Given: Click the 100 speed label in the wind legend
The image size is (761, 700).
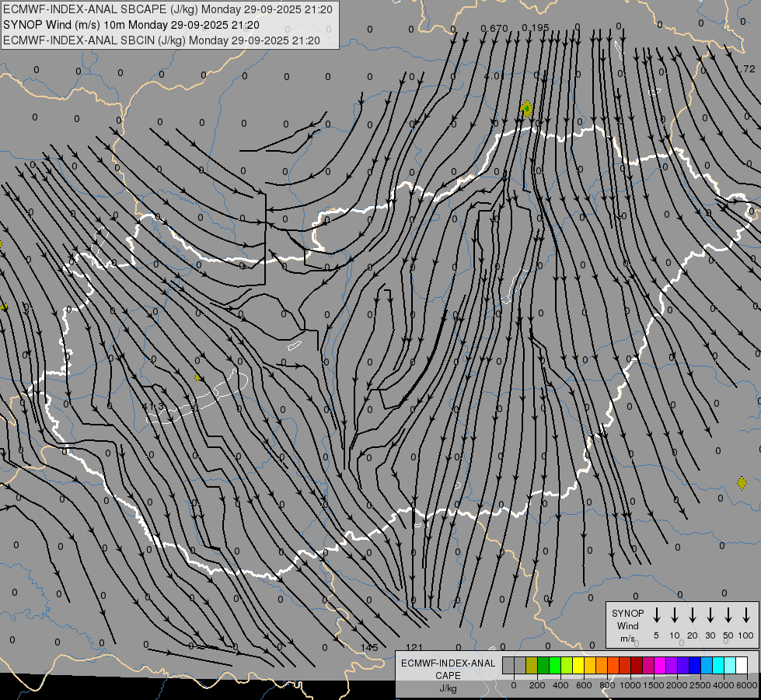Looking at the screenshot, I should pyautogui.click(x=746, y=635).
